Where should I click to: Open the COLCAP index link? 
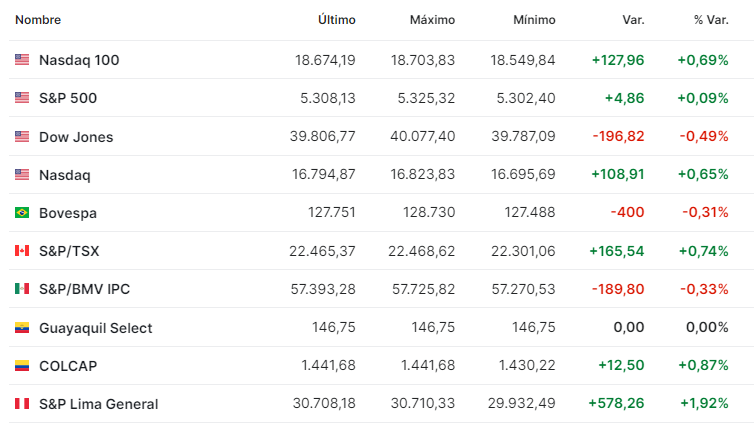tap(68, 366)
